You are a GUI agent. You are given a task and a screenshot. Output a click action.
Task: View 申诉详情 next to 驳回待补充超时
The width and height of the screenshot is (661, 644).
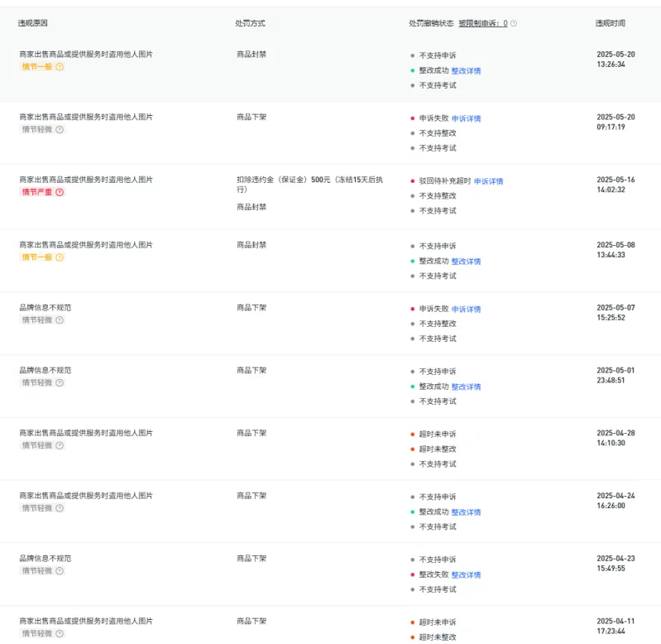point(488,181)
